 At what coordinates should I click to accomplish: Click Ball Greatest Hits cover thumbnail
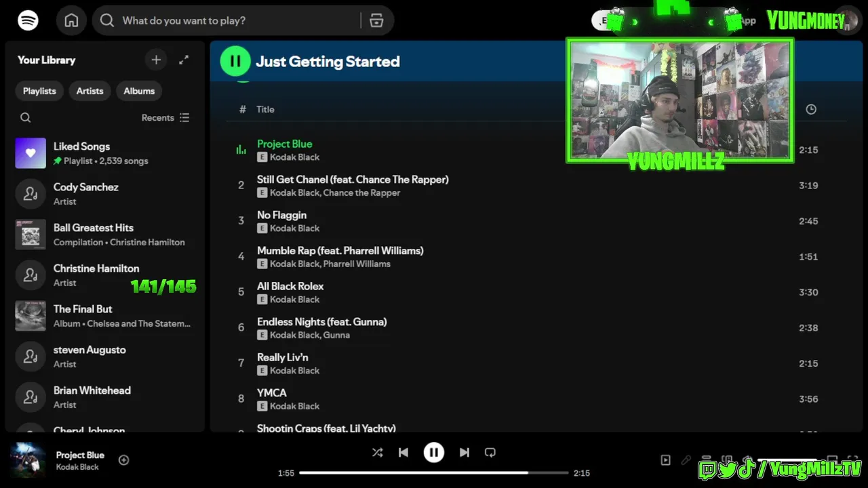[x=31, y=235]
